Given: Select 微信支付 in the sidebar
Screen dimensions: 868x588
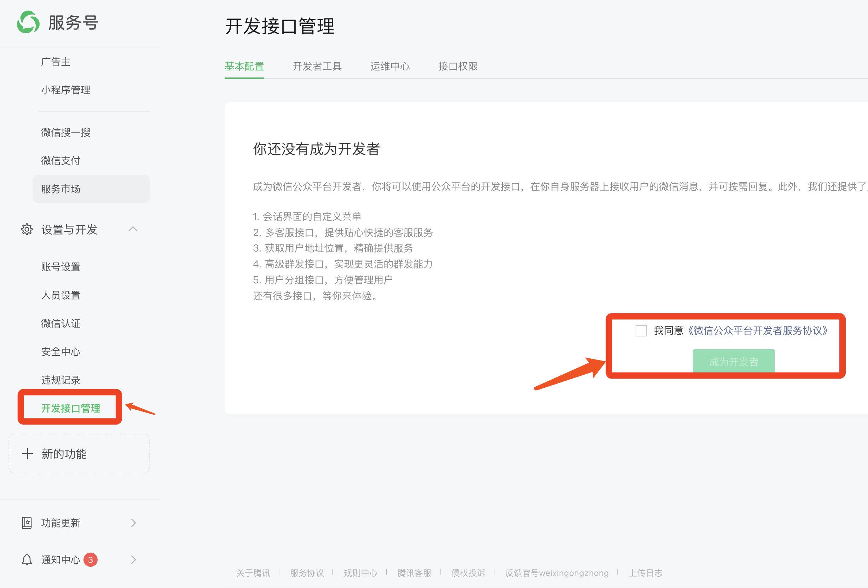Looking at the screenshot, I should (61, 161).
